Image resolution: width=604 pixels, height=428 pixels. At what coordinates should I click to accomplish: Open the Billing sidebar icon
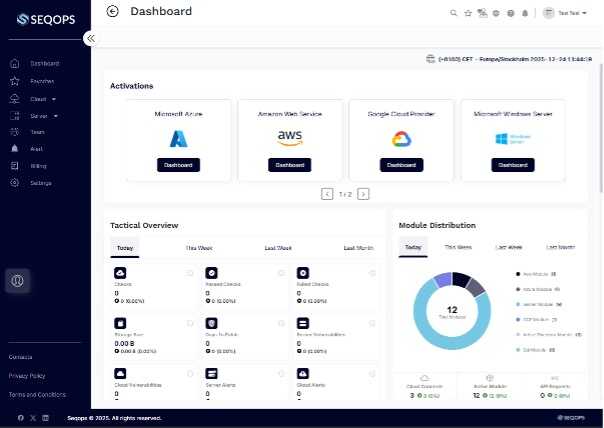pyautogui.click(x=15, y=166)
